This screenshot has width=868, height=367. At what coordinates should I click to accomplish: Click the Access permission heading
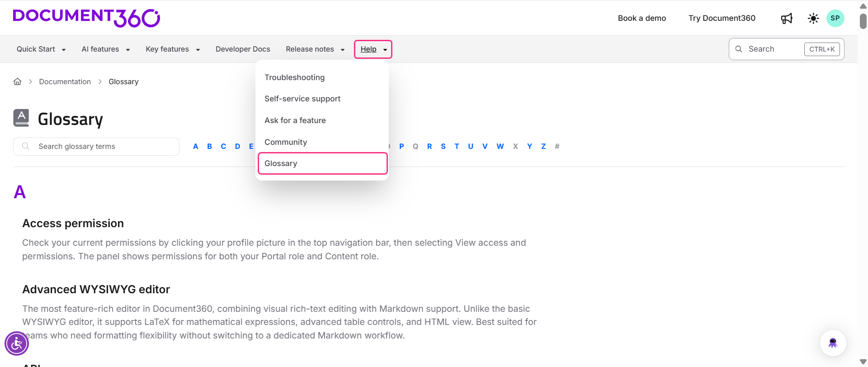[x=73, y=223]
